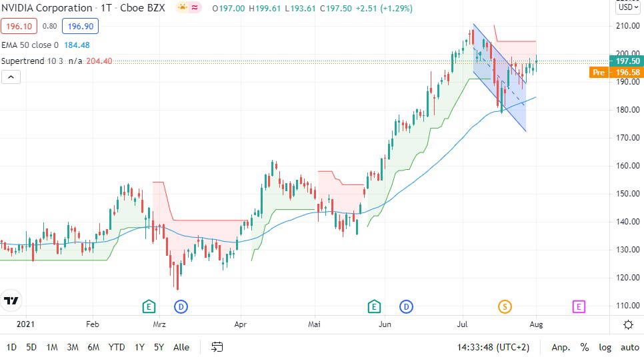Open the purple upcoming earnings E marker

(x=579, y=306)
